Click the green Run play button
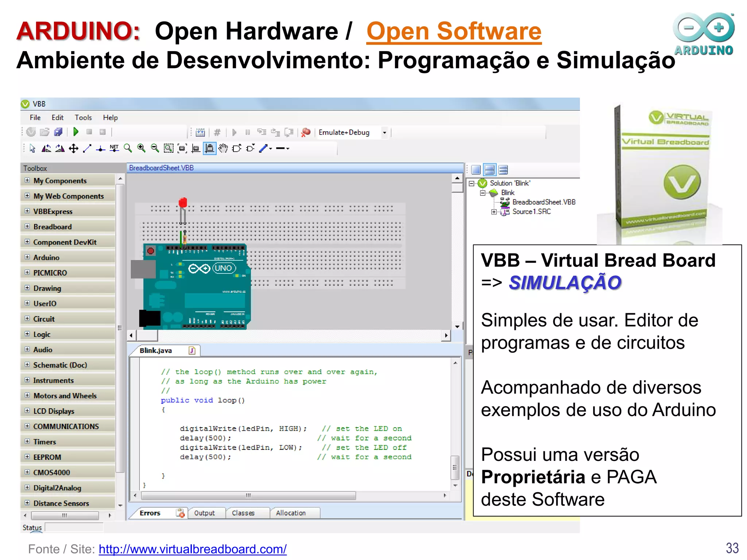The height and width of the screenshot is (560, 747). pyautogui.click(x=76, y=132)
